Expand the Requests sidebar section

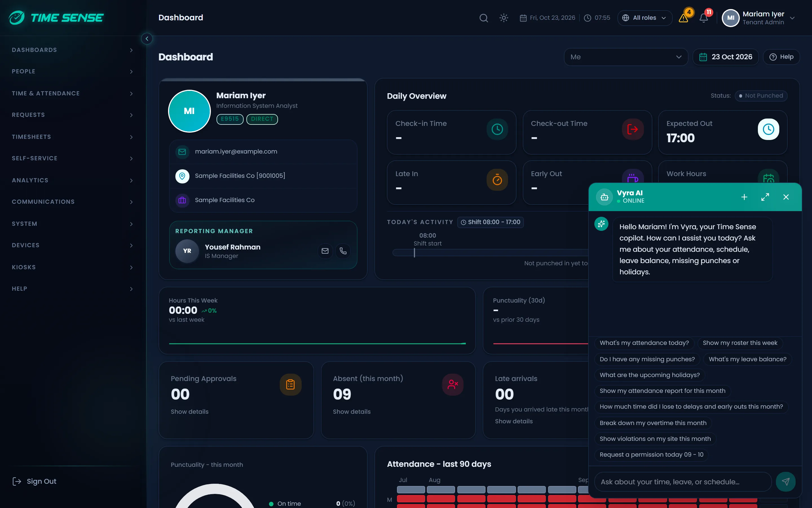(x=73, y=115)
